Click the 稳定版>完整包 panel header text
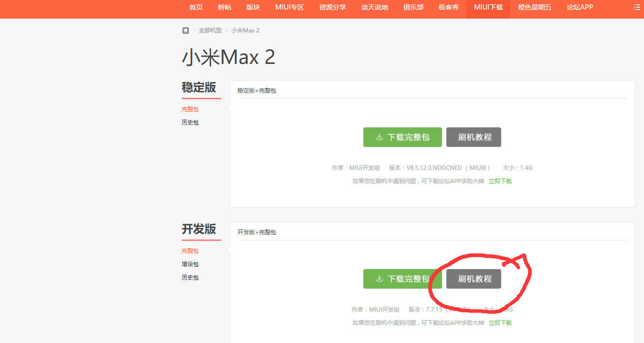Viewport: 644px width, 343px height. click(x=257, y=91)
